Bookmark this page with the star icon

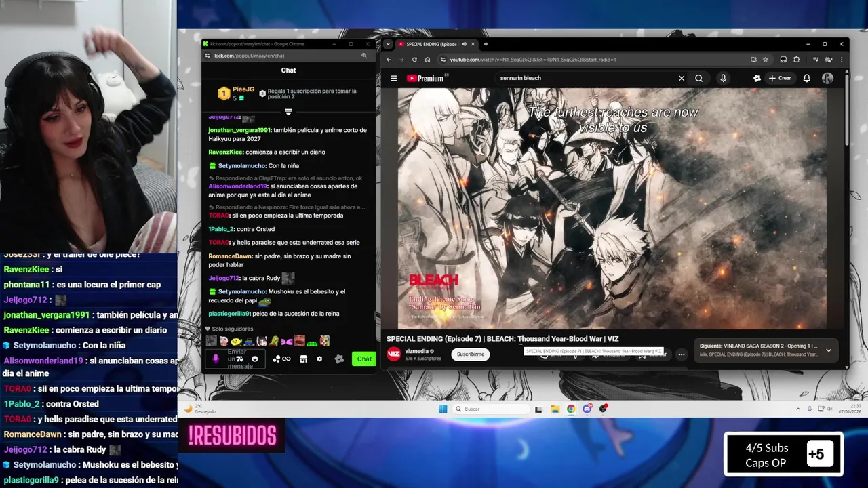[x=765, y=60]
